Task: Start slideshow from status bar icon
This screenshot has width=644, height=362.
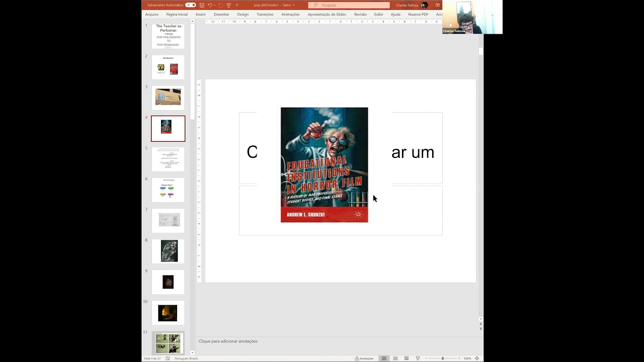Action: (418, 358)
